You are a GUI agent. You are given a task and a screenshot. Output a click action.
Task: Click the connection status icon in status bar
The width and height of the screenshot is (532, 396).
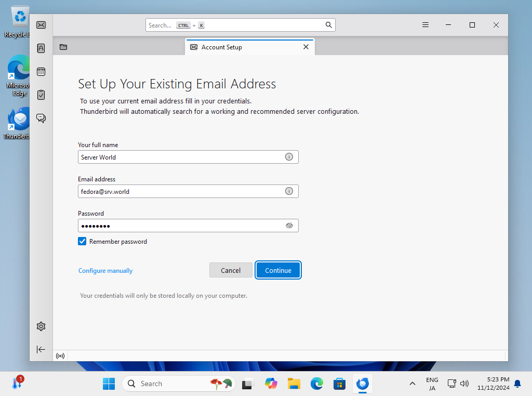60,356
